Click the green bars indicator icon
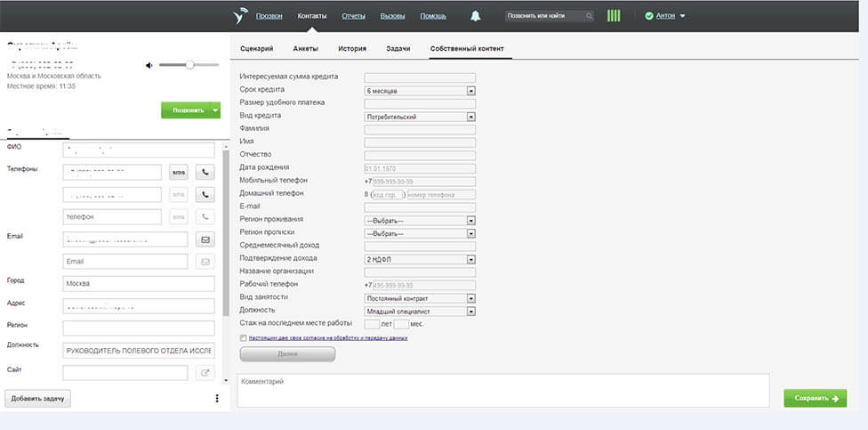 coord(614,16)
